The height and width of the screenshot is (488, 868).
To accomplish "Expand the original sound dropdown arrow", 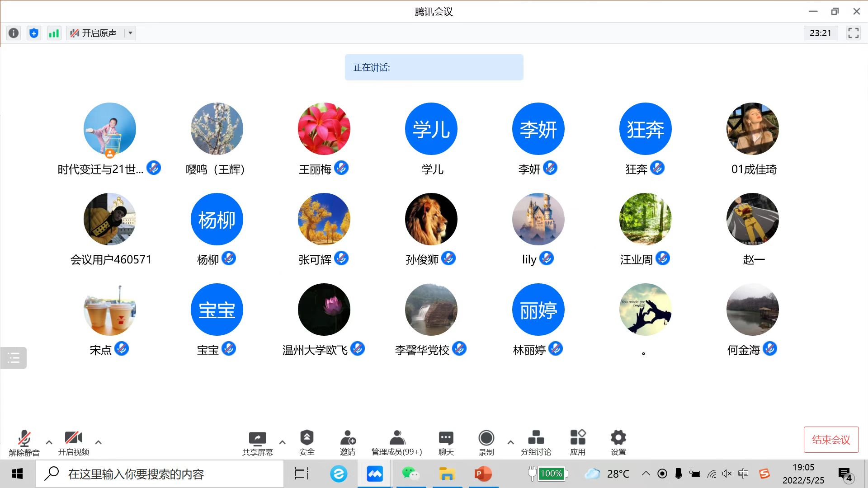I will [130, 33].
